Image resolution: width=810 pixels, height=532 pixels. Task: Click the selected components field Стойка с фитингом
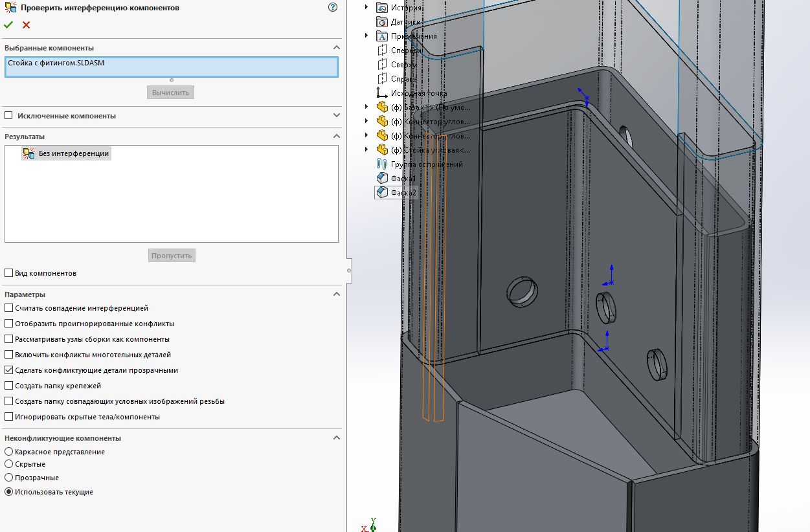(x=172, y=67)
